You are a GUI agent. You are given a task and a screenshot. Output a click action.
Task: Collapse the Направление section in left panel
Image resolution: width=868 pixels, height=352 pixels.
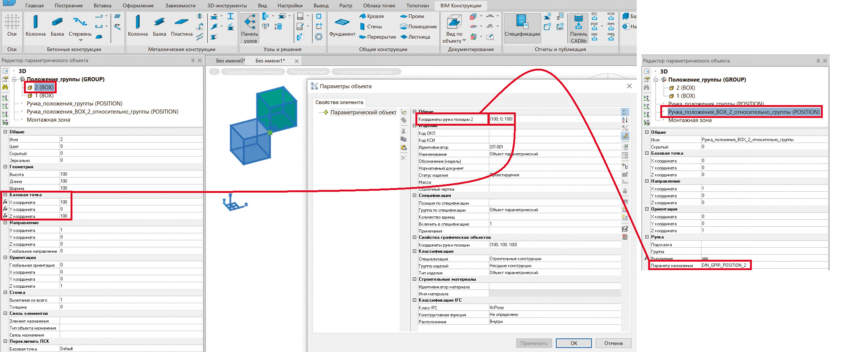pyautogui.click(x=5, y=223)
